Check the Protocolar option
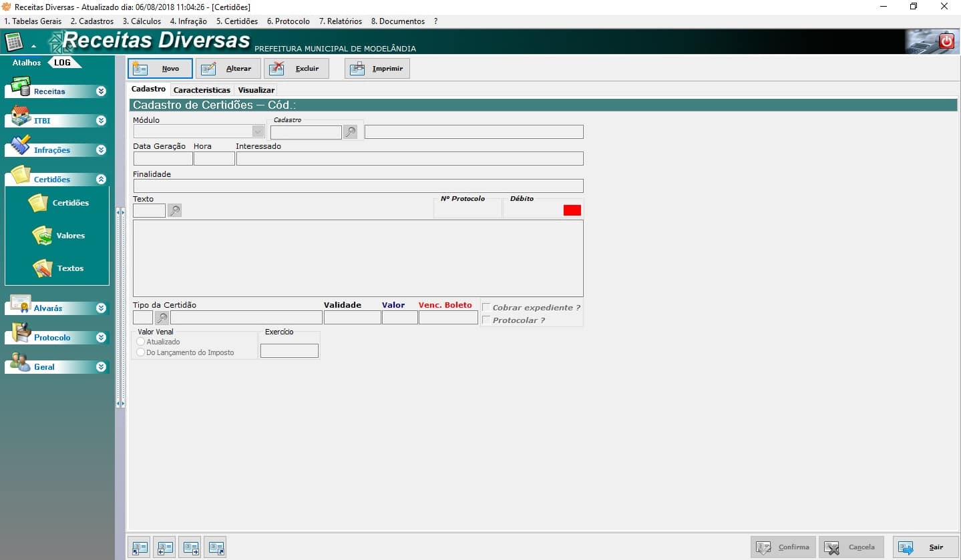This screenshot has height=560, width=961. click(x=486, y=320)
